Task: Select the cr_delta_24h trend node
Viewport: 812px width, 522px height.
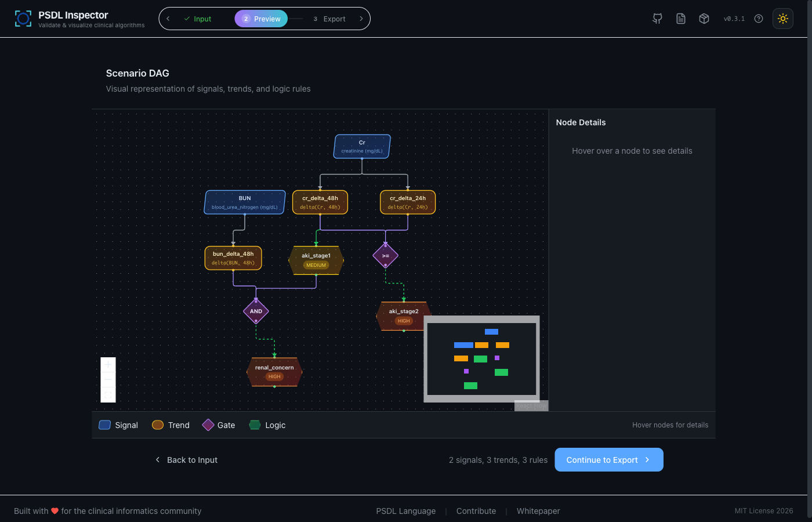Action: pos(408,202)
